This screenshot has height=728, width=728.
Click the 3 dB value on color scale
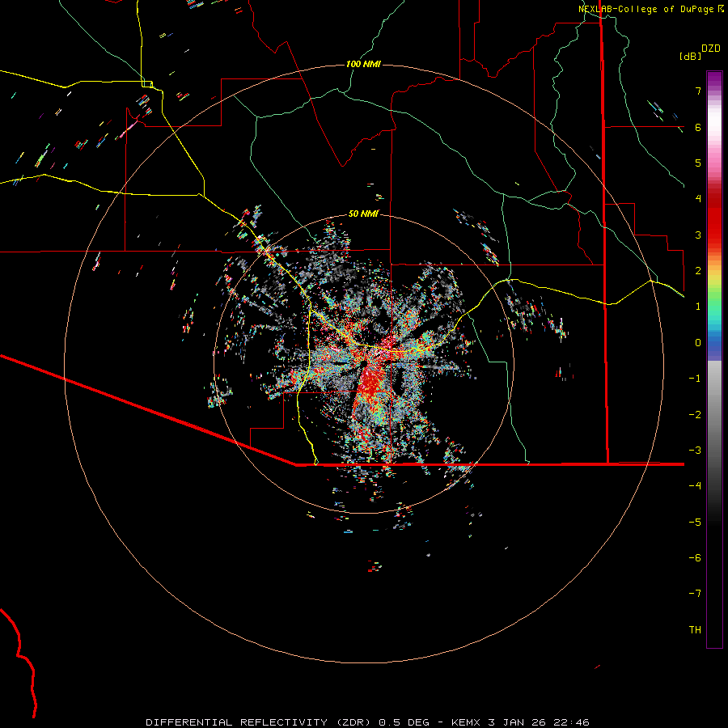[x=698, y=235]
